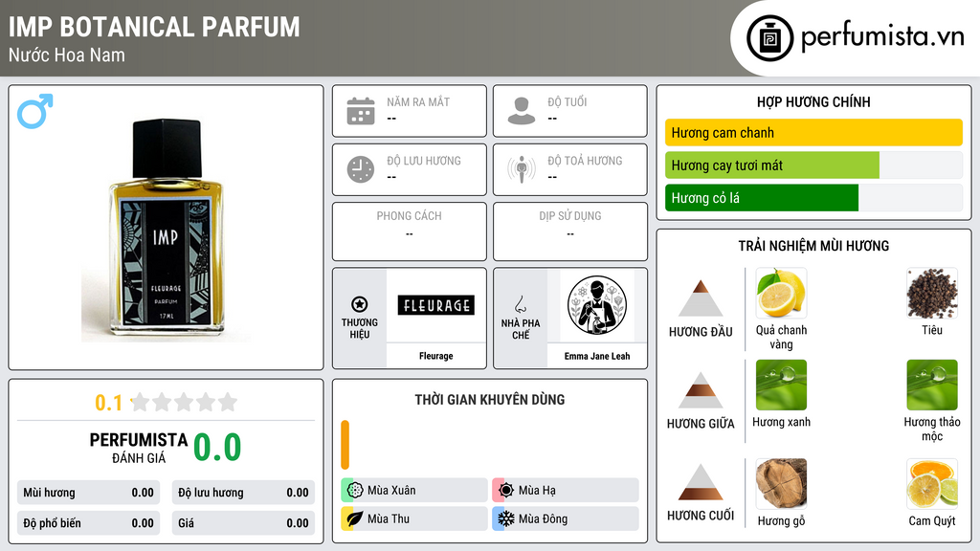The height and width of the screenshot is (551, 980).
Task: Click the Độ lưu hương 0.00 score row
Action: [x=243, y=493]
